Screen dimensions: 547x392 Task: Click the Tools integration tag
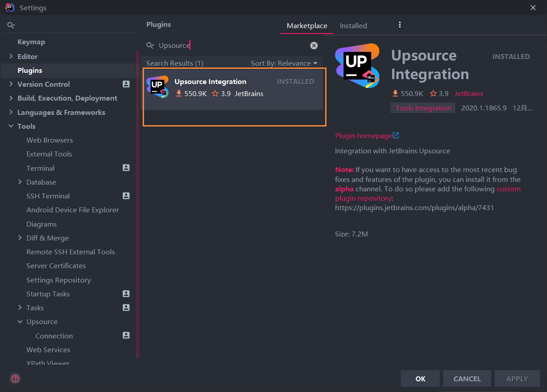pyautogui.click(x=423, y=108)
